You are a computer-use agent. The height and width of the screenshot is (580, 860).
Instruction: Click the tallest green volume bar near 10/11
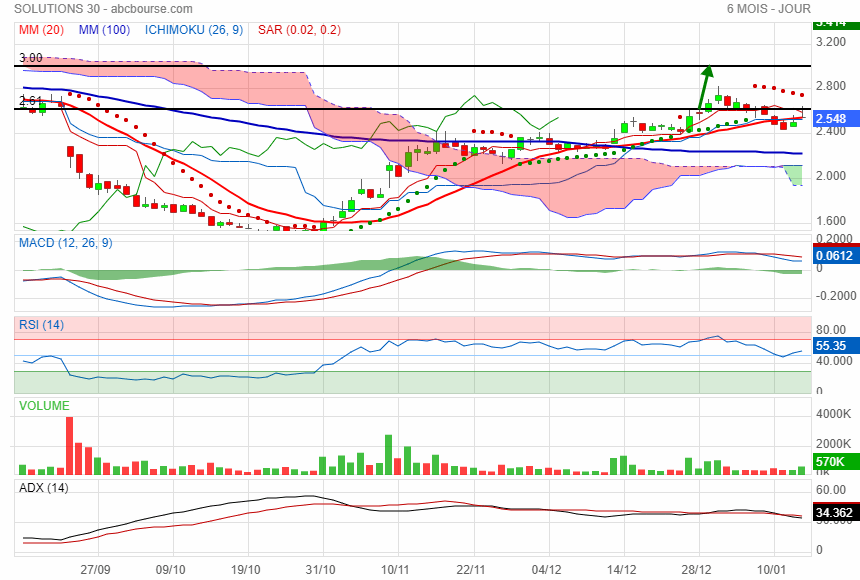[x=388, y=455]
